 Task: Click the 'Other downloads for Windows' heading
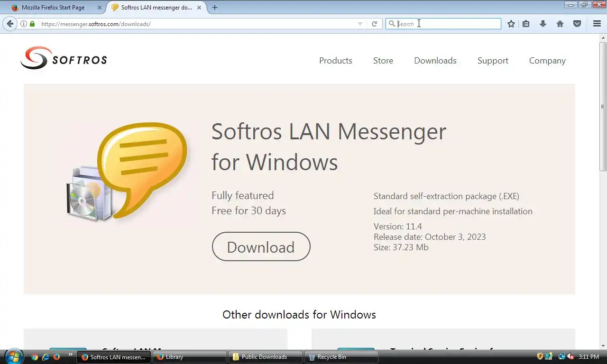(299, 315)
